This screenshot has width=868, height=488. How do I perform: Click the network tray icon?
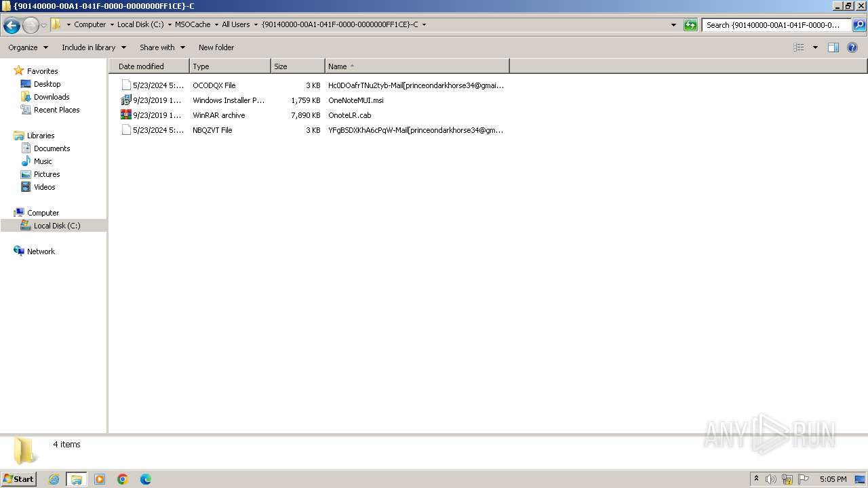click(787, 479)
